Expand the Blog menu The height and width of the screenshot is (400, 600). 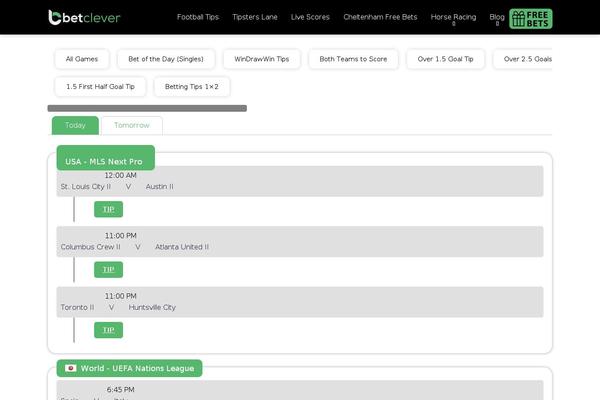[497, 17]
